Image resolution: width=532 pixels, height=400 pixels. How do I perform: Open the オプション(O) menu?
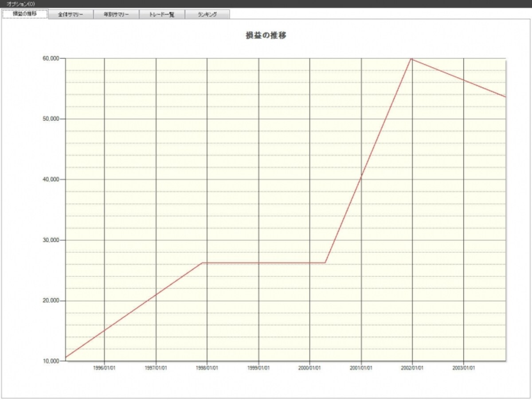(21, 4)
